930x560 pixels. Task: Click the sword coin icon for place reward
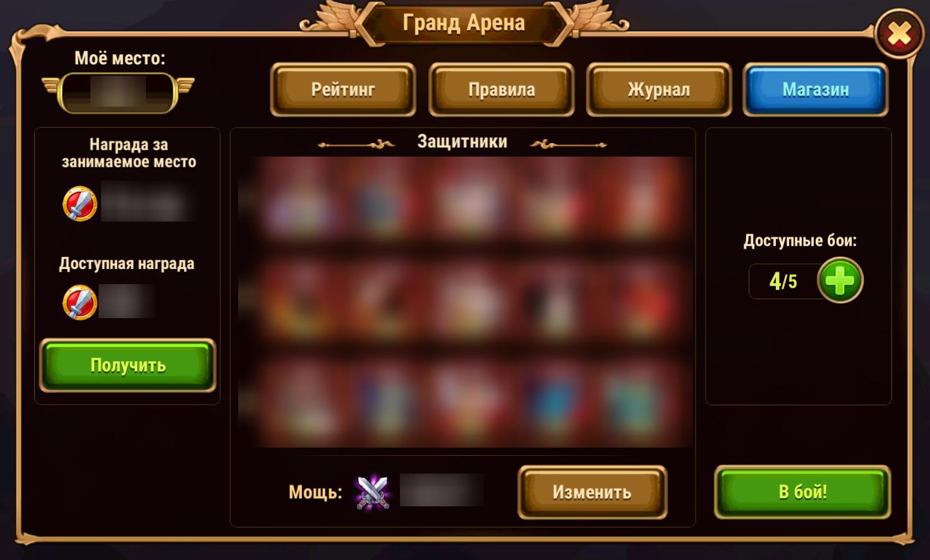pos(80,203)
